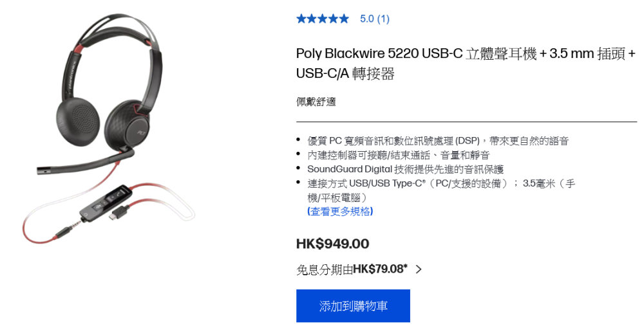The image size is (644, 328).
Task: Click the SoundGuard Digital bullet point
Action: (405, 169)
